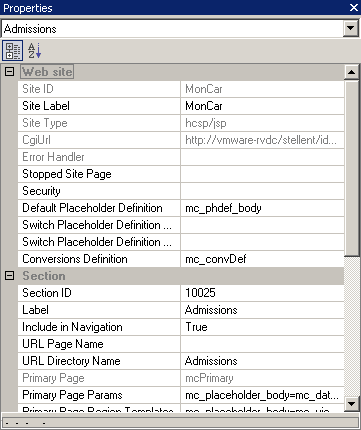This screenshot has width=361, height=430.
Task: Select the Site Type property row
Action: point(181,123)
